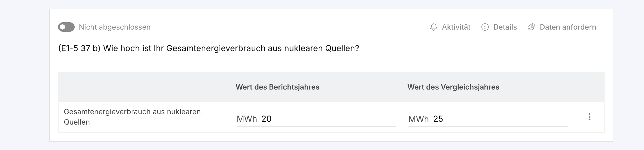
Task: Open the Aktivität text link
Action: coord(456,27)
